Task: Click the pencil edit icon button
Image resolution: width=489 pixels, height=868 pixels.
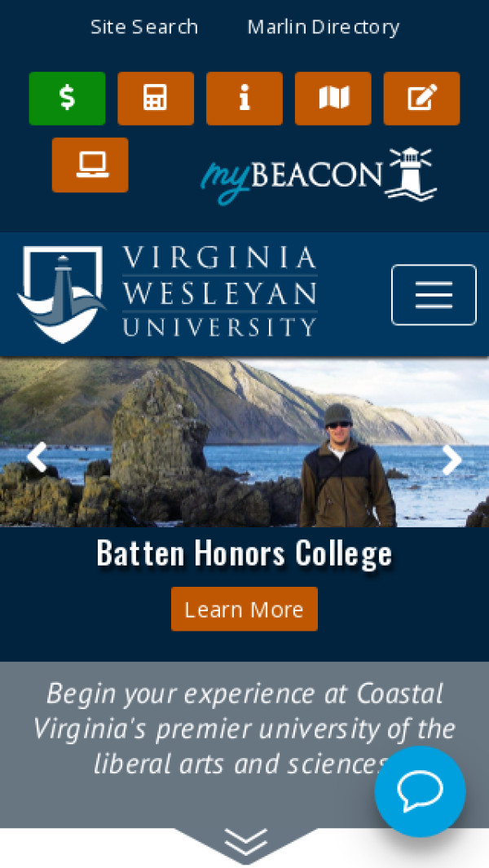Action: [421, 99]
